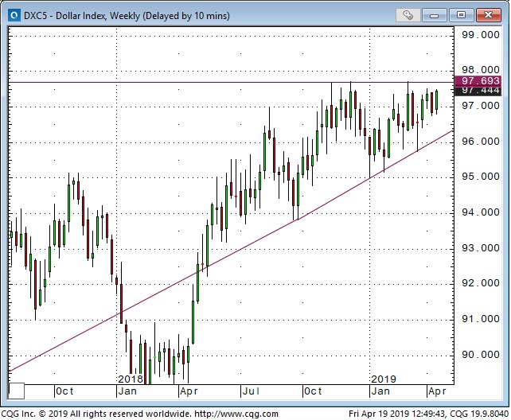The height and width of the screenshot is (420, 511).
Task: Click the CQG chart icon in title bar
Action: pos(14,15)
